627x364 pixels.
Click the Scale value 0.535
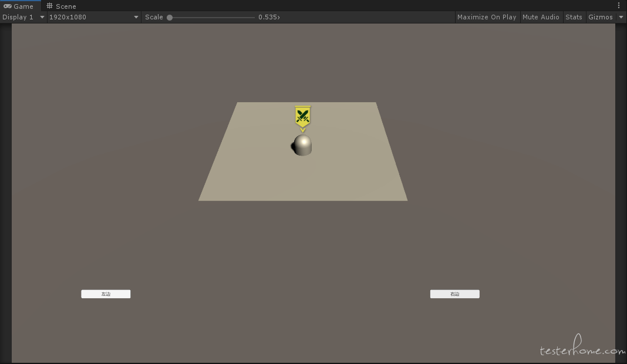(269, 17)
